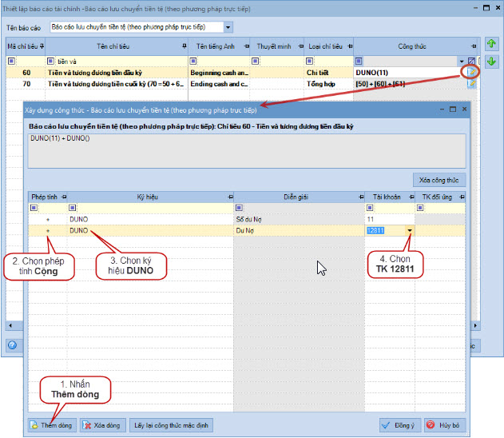Pin the Công thức column
504x438 pixels.
(474, 46)
